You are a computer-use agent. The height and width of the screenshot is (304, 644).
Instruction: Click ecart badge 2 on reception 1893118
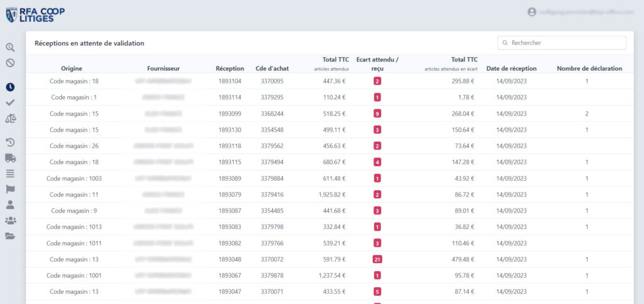(x=377, y=146)
